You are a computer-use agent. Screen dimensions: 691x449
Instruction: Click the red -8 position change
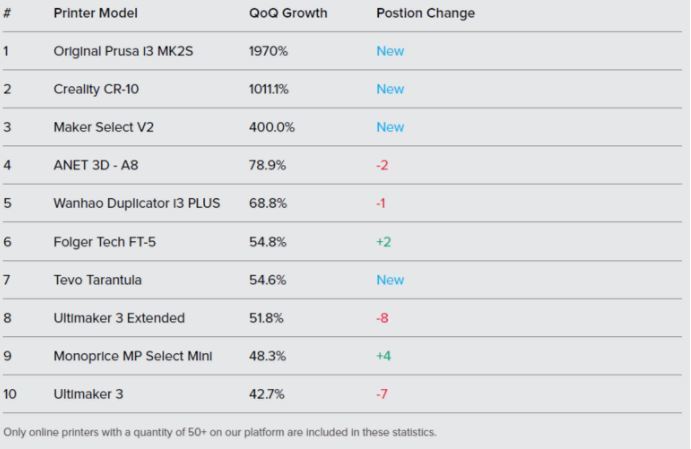(x=382, y=318)
